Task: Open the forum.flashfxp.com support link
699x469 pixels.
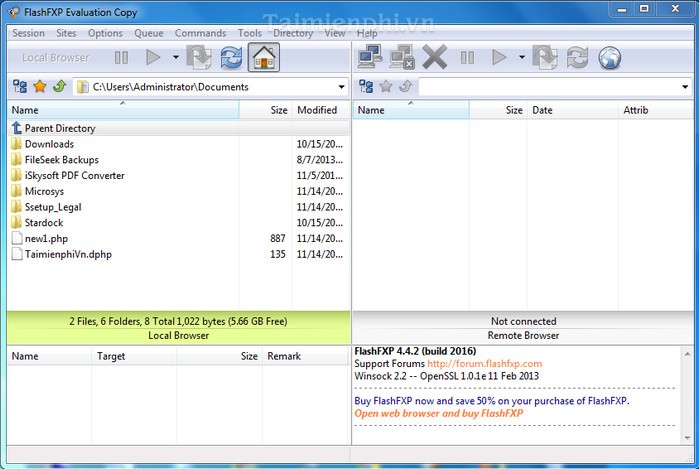Action: coord(484,364)
